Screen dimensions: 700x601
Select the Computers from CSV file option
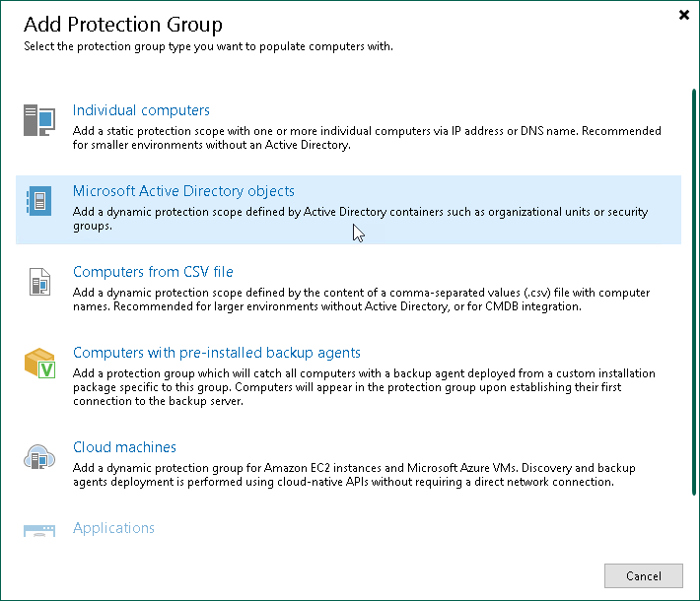153,272
